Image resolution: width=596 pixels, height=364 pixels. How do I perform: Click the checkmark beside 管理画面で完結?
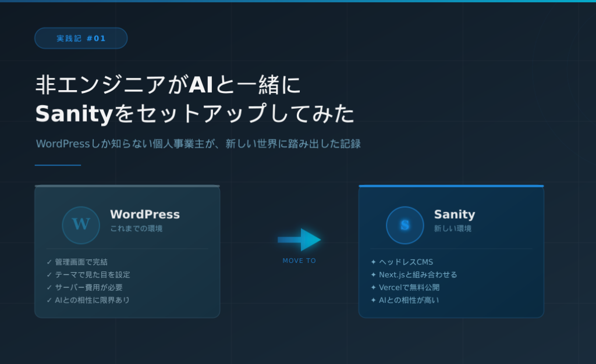click(x=49, y=262)
